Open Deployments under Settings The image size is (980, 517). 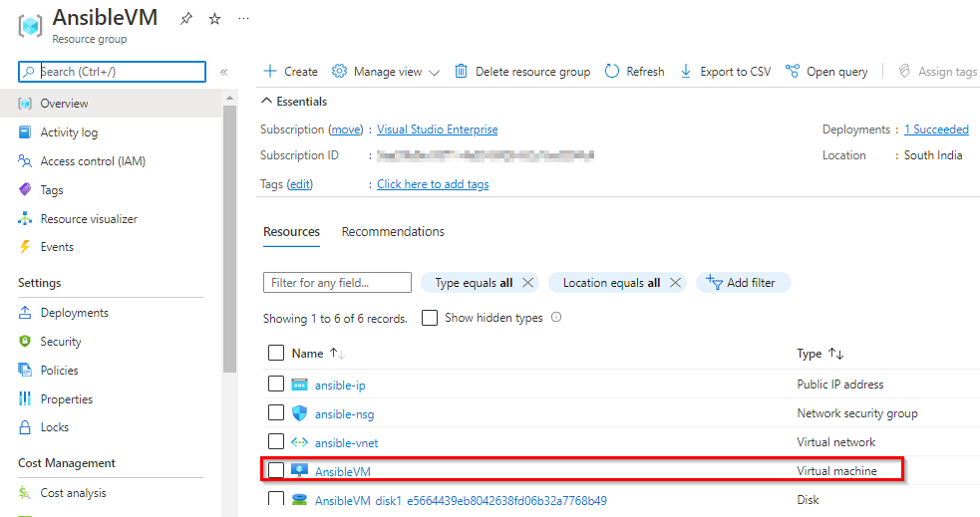(x=74, y=313)
